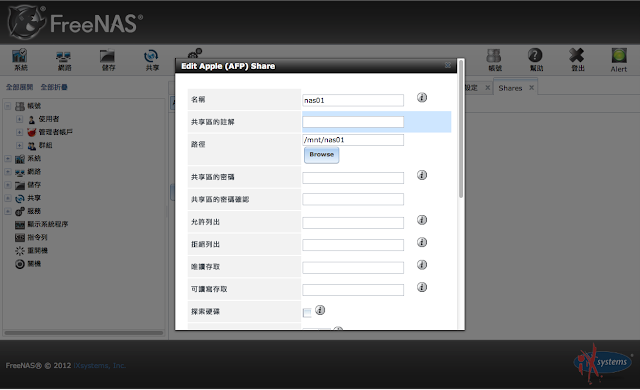Image resolution: width=640 pixels, height=390 pixels.
Task: Expand the 服務 tree node
Action: 7,211
